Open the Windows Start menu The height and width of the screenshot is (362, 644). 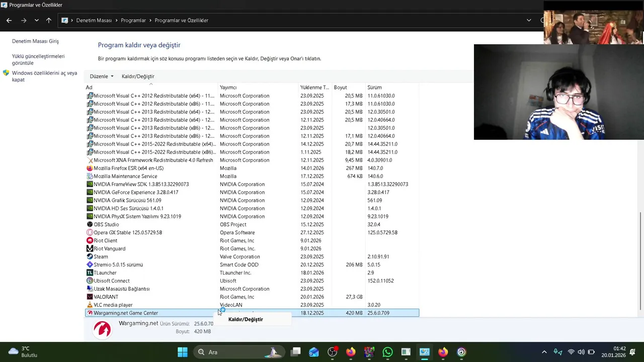pyautogui.click(x=183, y=352)
